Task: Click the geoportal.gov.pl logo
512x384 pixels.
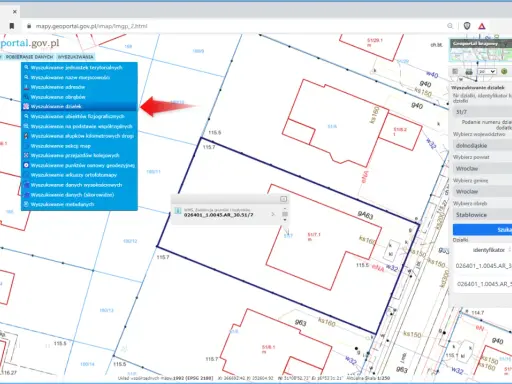Action: (29, 43)
